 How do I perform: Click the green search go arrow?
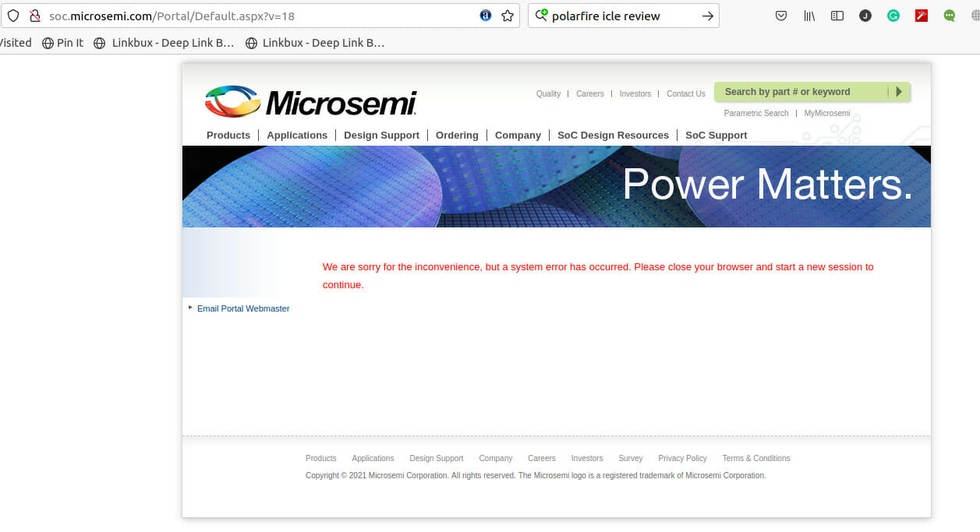click(x=899, y=92)
